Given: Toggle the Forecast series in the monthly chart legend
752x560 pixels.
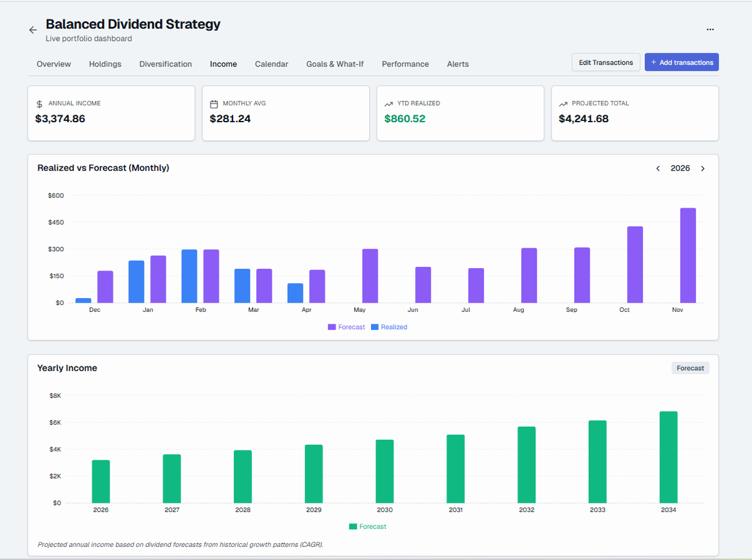Looking at the screenshot, I should pos(347,326).
